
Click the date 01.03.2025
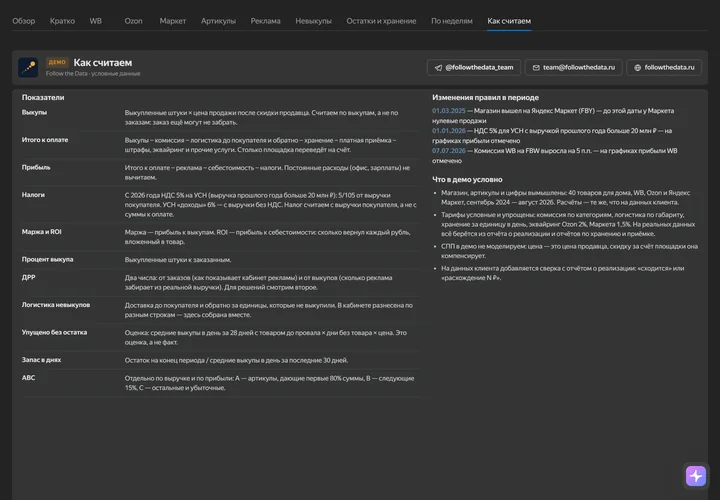tap(449, 111)
